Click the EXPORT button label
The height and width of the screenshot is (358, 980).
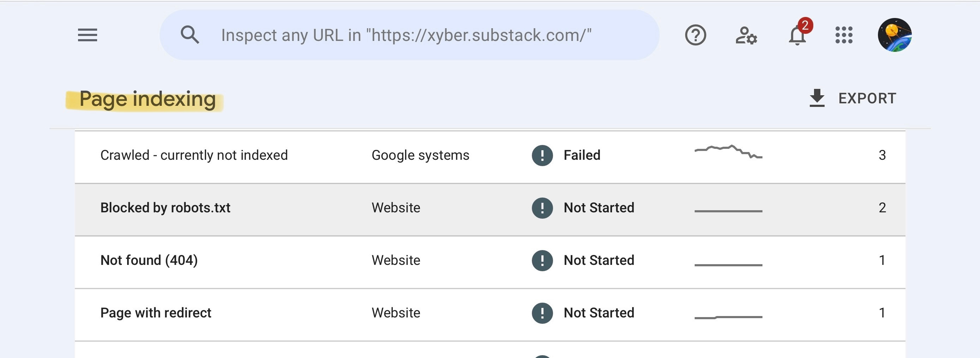pos(867,98)
